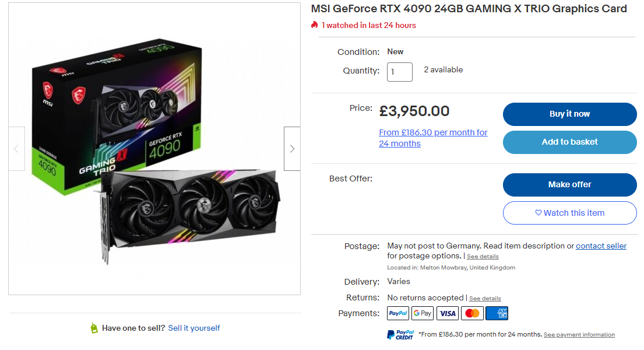
Task: Show previous product image
Action: click(16, 149)
